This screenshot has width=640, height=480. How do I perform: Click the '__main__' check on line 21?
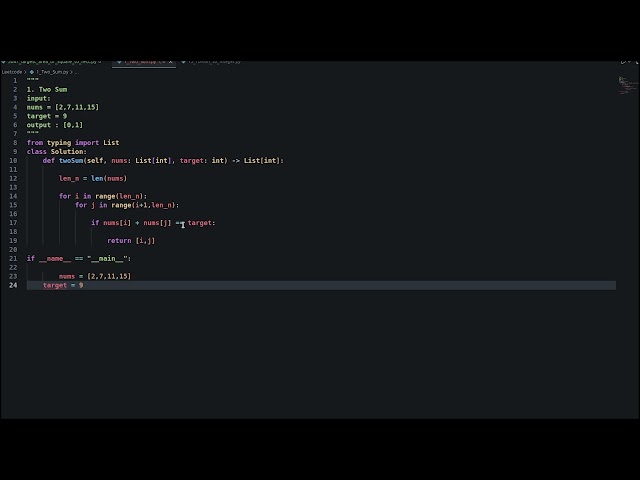[79, 259]
